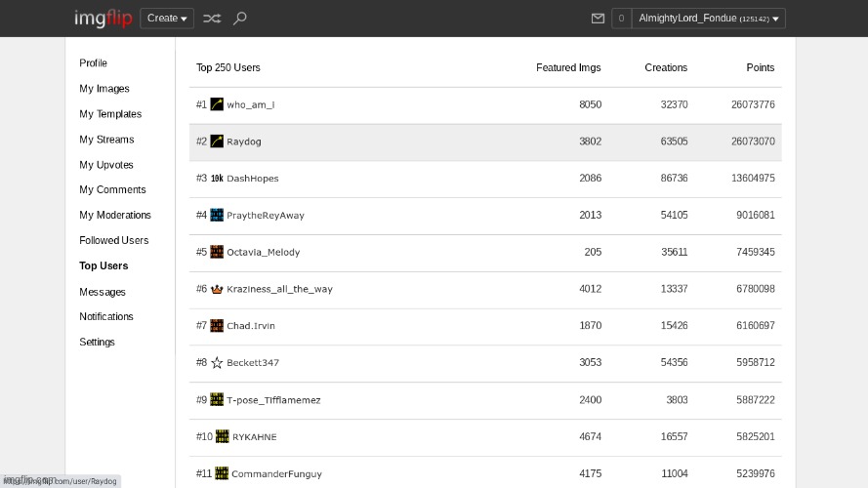Open Settings in the sidebar
Viewport: 868px width, 488px height.
coord(97,342)
